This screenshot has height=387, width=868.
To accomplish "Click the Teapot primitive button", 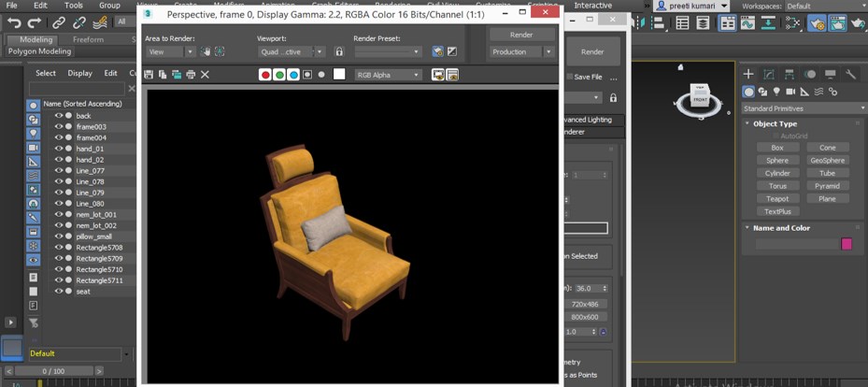I will pyautogui.click(x=777, y=198).
